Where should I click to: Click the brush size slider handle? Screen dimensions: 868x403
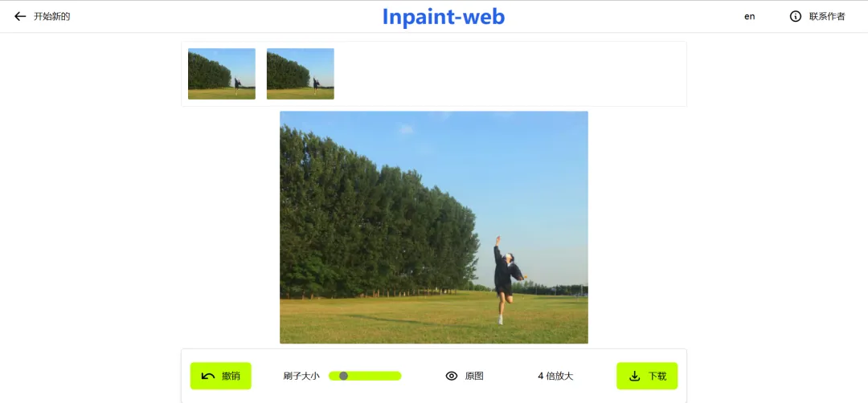pos(343,376)
